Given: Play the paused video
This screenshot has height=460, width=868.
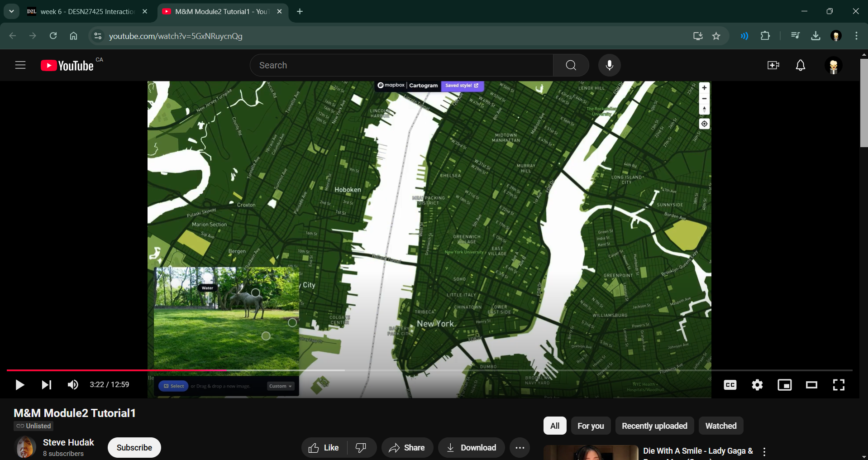Looking at the screenshot, I should (x=19, y=385).
